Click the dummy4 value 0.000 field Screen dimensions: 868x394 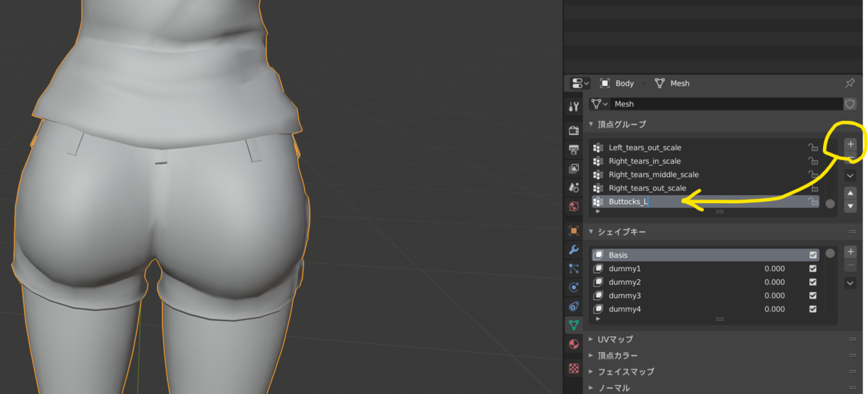[x=774, y=309]
